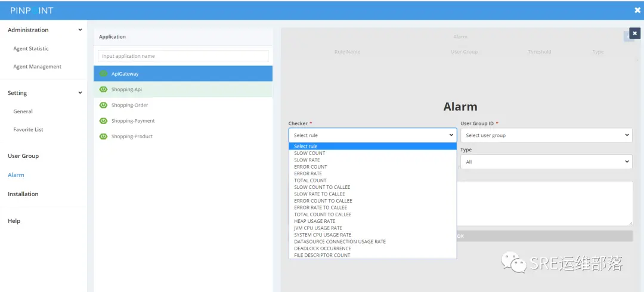Click the ApiGateway application icon
Viewport: 644px width, 292px height.
point(104,74)
